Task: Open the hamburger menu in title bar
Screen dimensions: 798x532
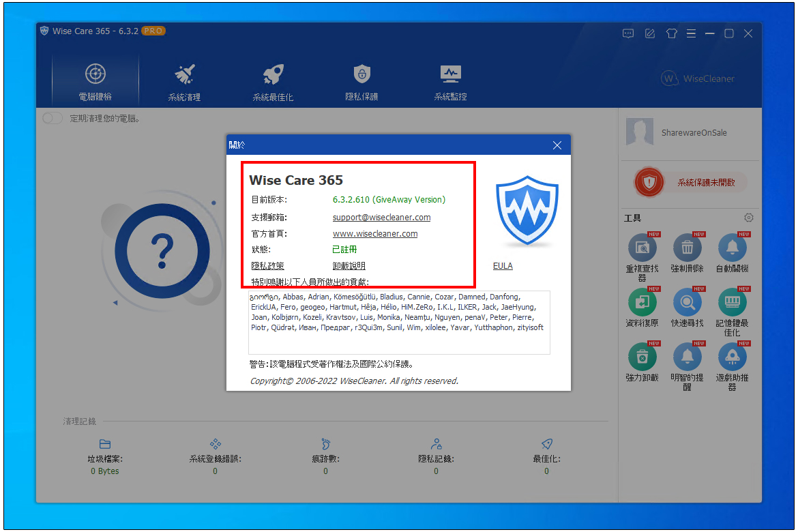Action: tap(691, 33)
